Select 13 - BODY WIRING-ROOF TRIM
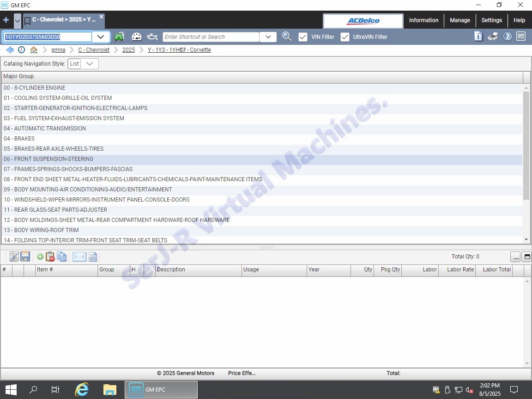Image resolution: width=532 pixels, height=399 pixels. (x=261, y=230)
